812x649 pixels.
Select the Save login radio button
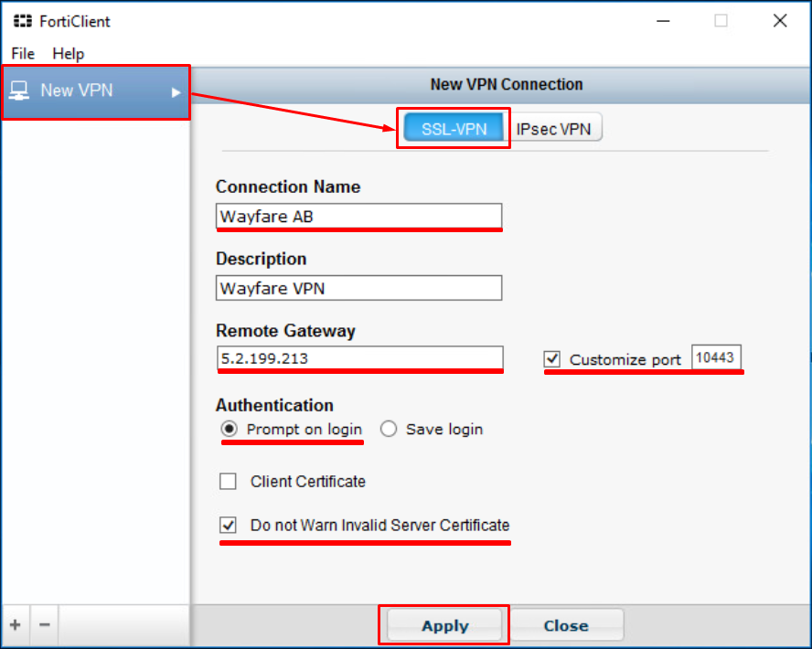(389, 429)
